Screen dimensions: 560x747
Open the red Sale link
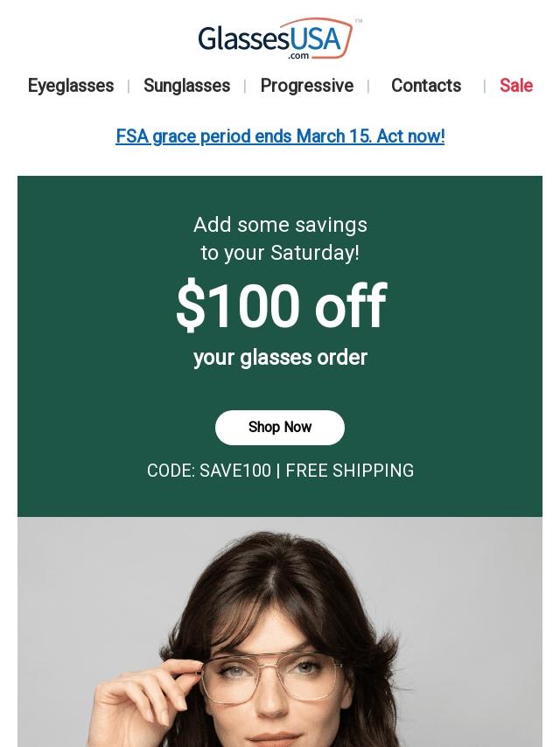pos(515,86)
